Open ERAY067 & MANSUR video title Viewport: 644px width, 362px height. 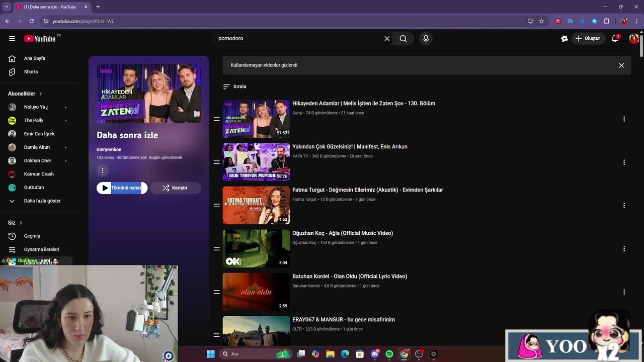(x=344, y=320)
